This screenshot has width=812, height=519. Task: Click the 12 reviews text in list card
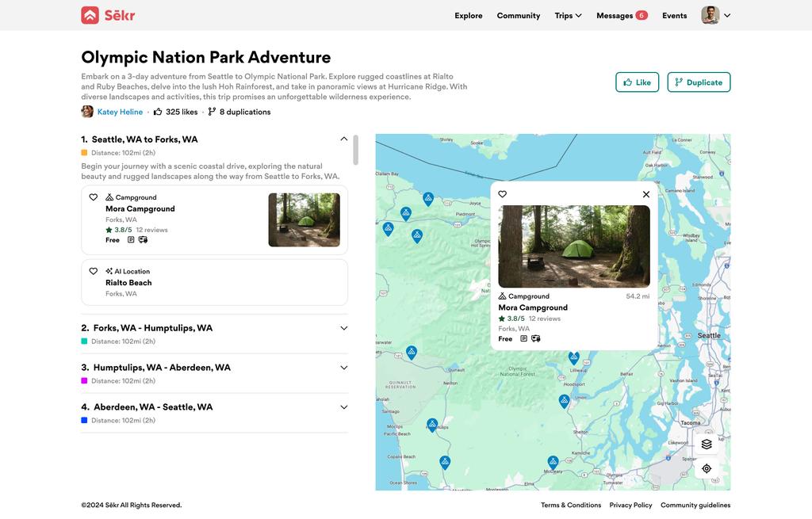(151, 230)
